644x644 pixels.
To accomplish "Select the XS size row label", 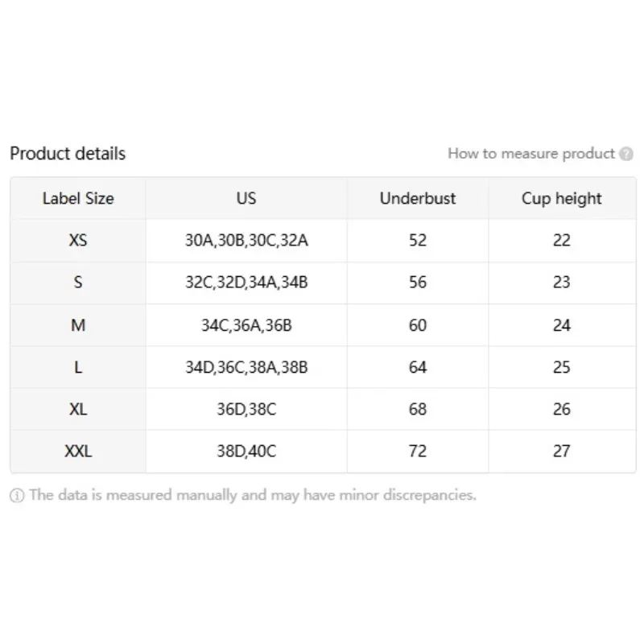I will (x=78, y=240).
